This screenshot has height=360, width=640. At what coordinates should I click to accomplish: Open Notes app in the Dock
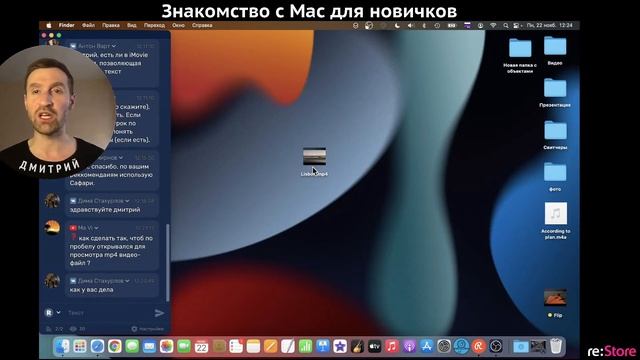coord(253,347)
